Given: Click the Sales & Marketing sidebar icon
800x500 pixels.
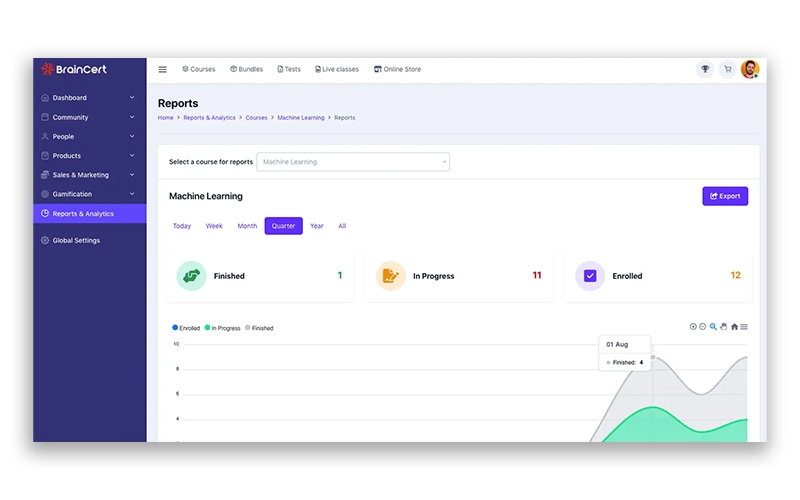Looking at the screenshot, I should (x=45, y=174).
